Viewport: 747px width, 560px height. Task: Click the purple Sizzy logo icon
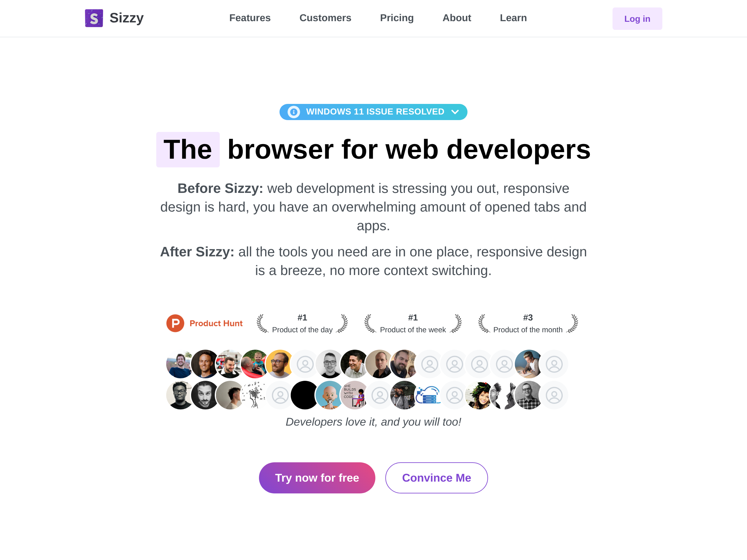(94, 18)
